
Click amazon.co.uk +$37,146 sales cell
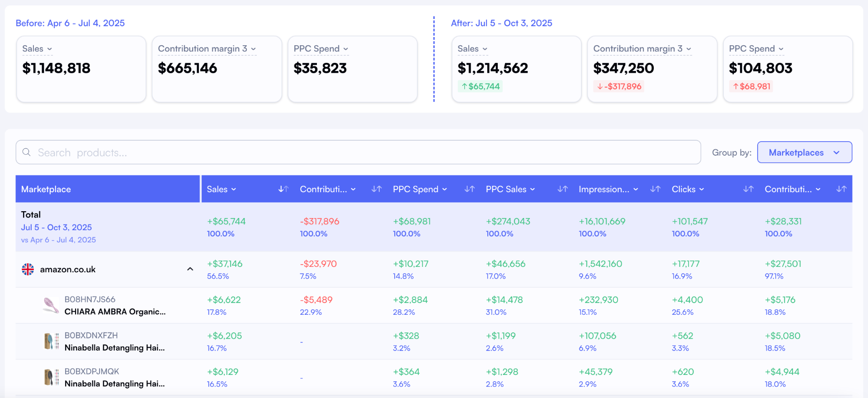(x=225, y=264)
